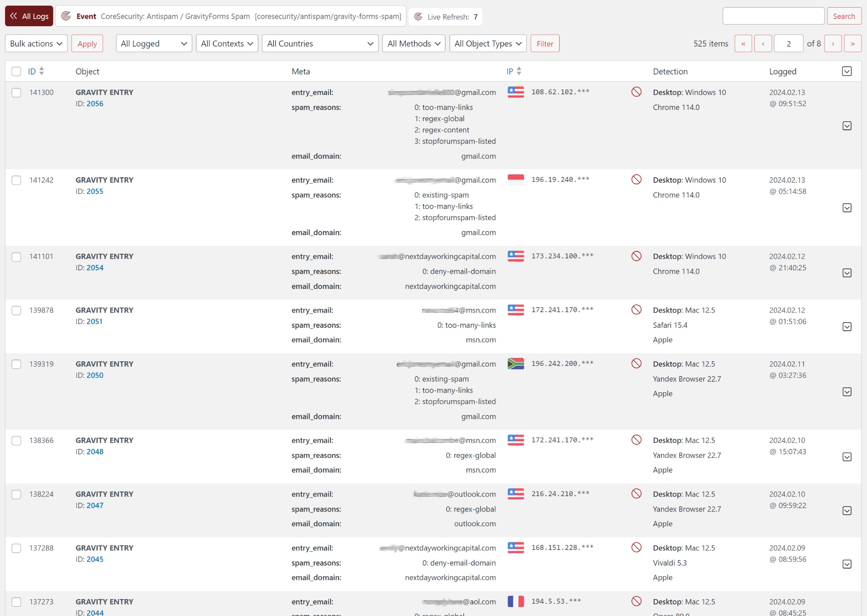Open Gravity entry ID 2054
867x616 pixels.
coord(95,268)
